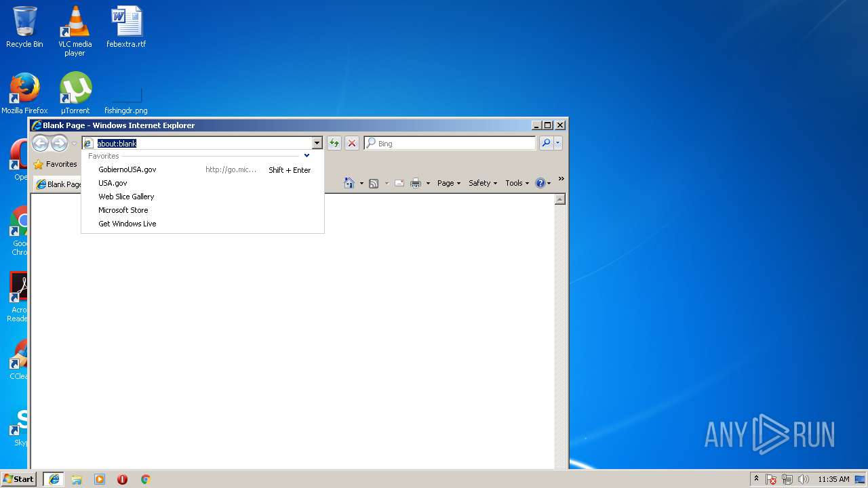The height and width of the screenshot is (488, 868).
Task: Expand the command bar overflow chevron
Action: point(561,179)
